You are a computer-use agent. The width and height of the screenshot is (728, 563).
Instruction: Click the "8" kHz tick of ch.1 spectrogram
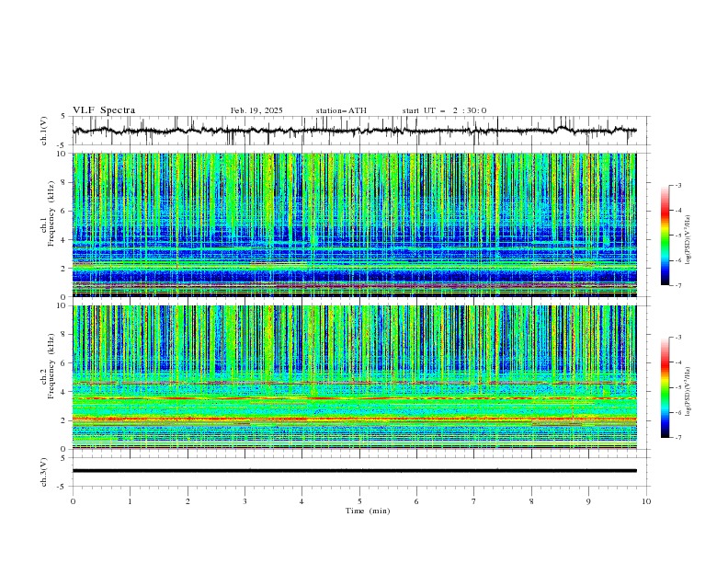pyautogui.click(x=64, y=182)
